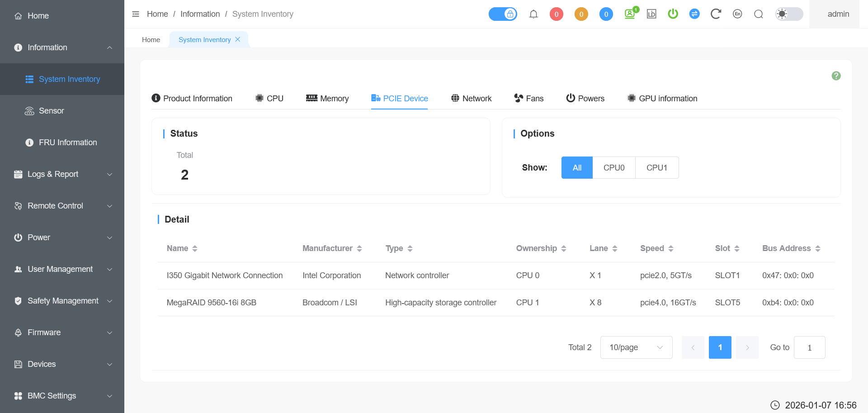Switch to the Memory tab
868x413 pixels.
pos(327,99)
